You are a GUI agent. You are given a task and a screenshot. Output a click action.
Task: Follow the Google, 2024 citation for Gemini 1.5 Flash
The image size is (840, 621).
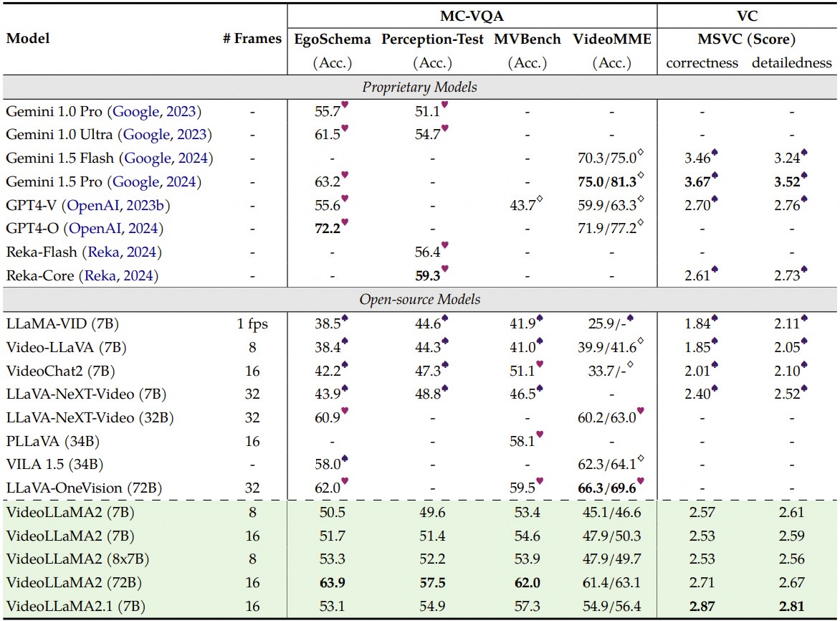point(168,158)
